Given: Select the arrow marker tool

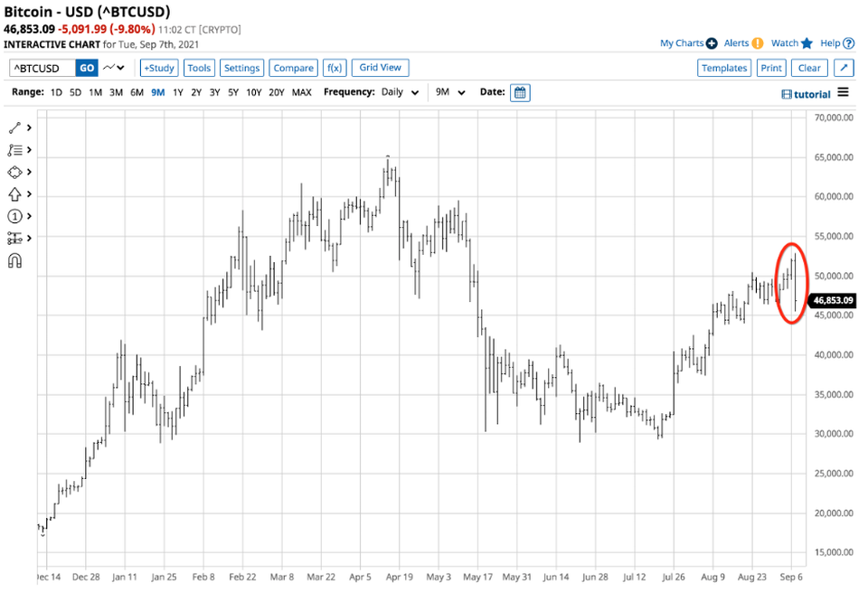Looking at the screenshot, I should (15, 194).
